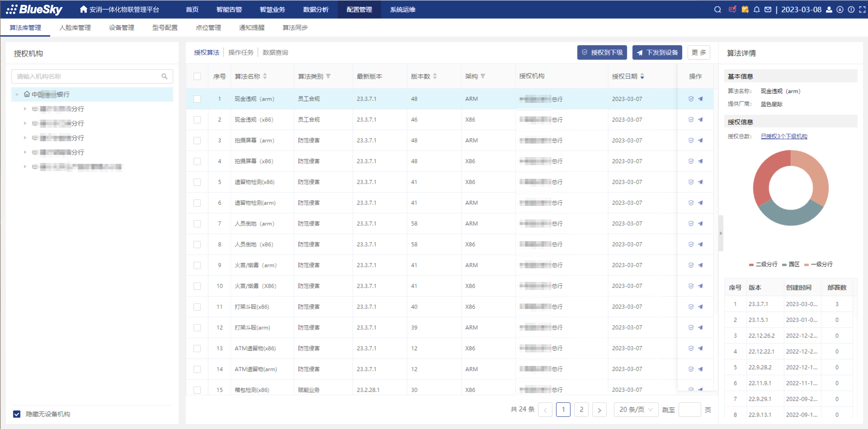Viewport: 868px width, 429px height.
Task: Click the send-to-device icon in row 3
Action: click(x=700, y=141)
